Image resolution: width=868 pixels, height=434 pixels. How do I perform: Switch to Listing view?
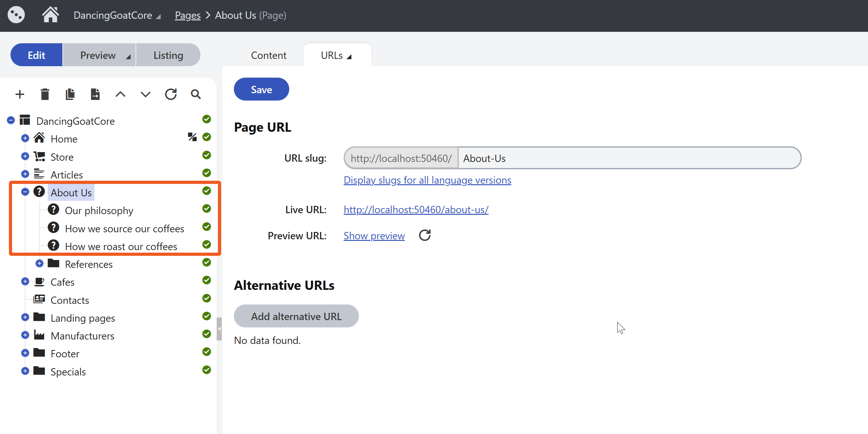168,55
